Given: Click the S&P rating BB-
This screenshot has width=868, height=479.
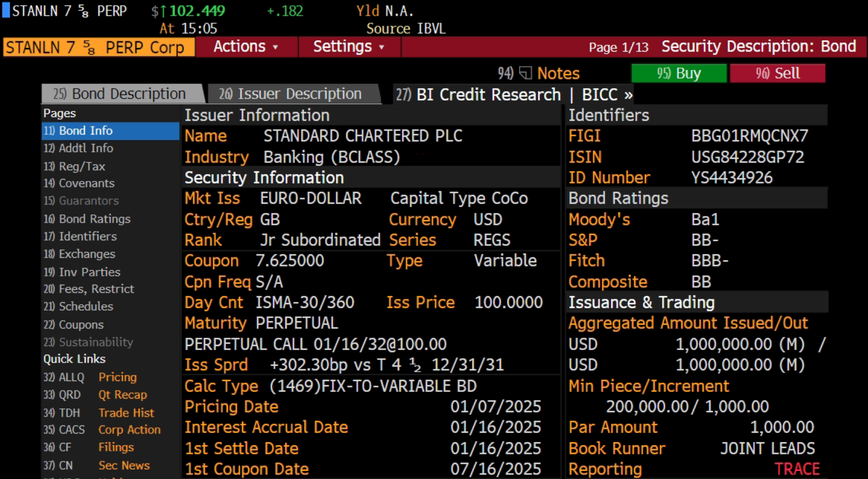Looking at the screenshot, I should point(705,240).
